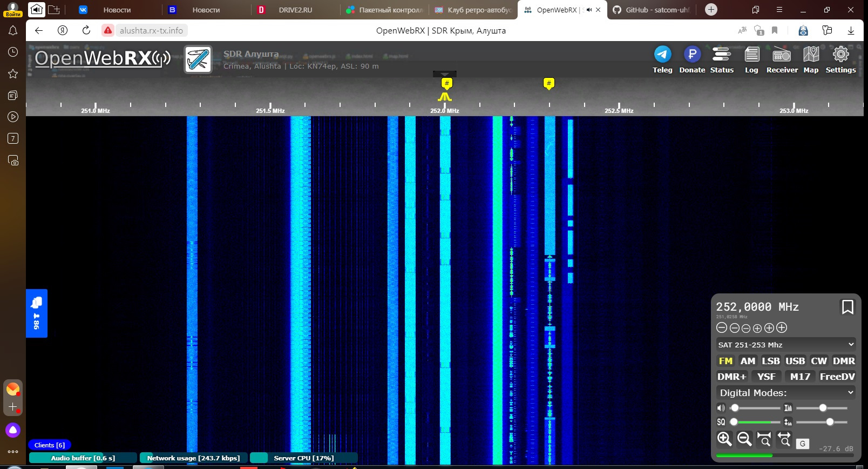This screenshot has height=469, width=868.
Task: Adjust the squelch level slider
Action: (x=754, y=422)
